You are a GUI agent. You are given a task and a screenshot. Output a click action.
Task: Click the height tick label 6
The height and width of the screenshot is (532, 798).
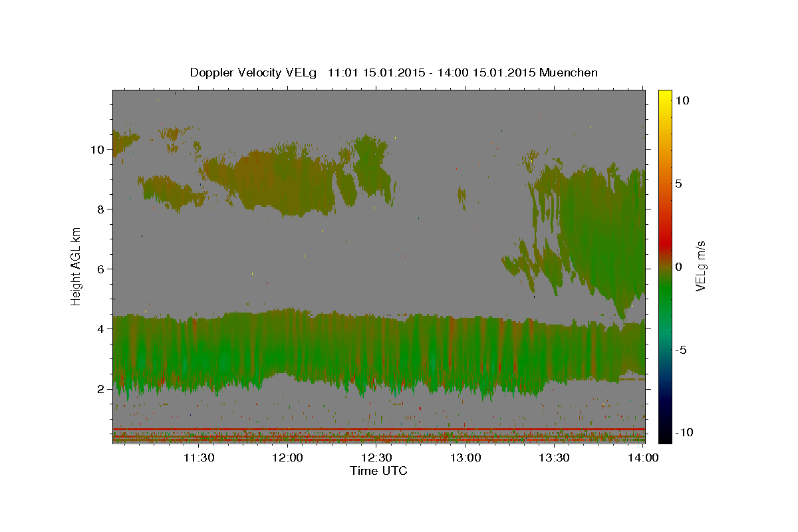tap(100, 269)
